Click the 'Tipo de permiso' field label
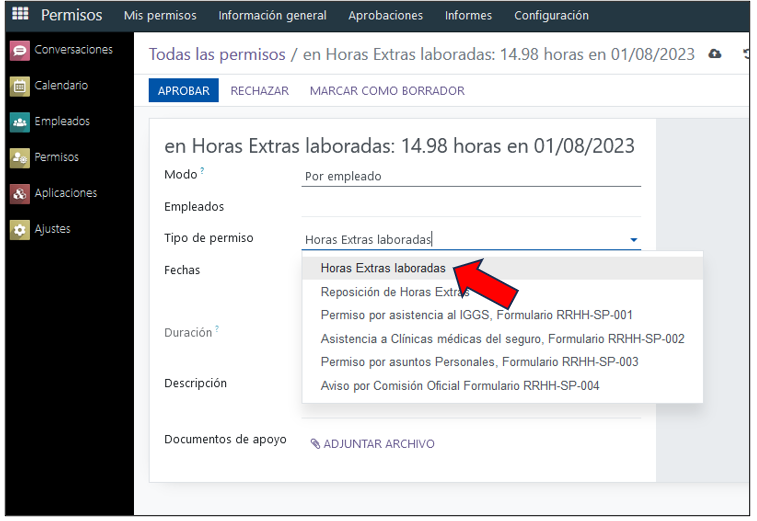The height and width of the screenshot is (521, 757). (209, 238)
